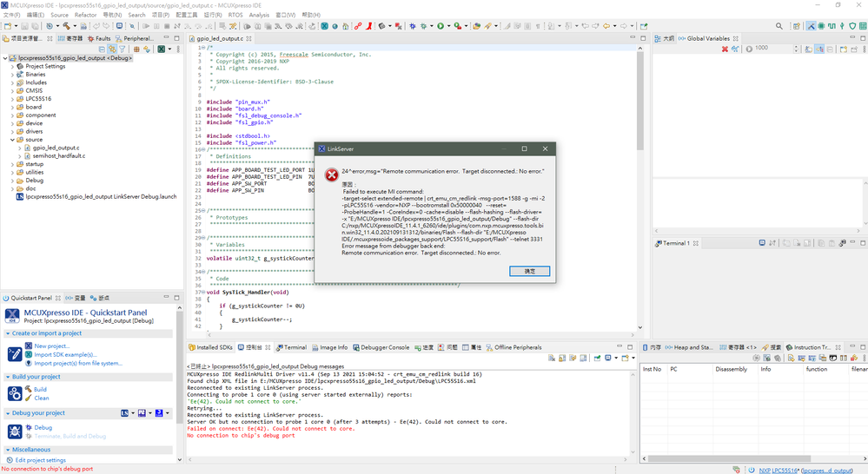Click the Clean link in Quickstart Panel
Viewport: 868px width, 474px height.
click(42, 398)
